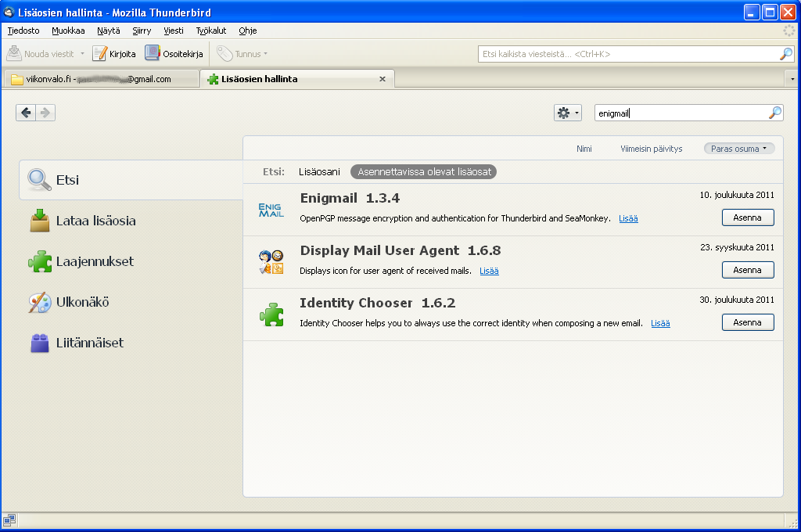Click the Etsi magnifying glass icon
The height and width of the screenshot is (532, 801).
click(x=39, y=179)
